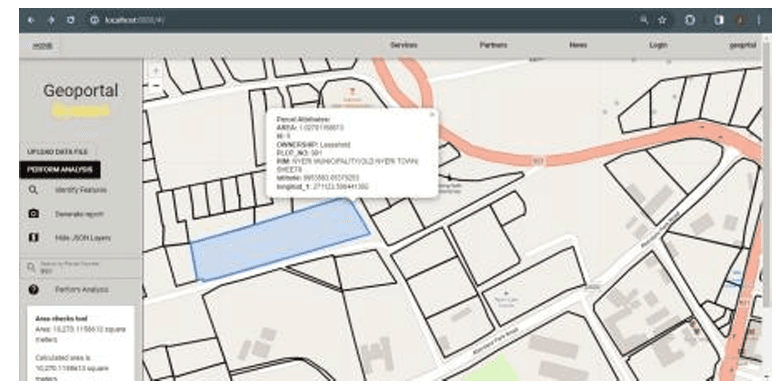Toggle the browser side panel icon
This screenshot has width=776, height=392.
click(x=719, y=20)
